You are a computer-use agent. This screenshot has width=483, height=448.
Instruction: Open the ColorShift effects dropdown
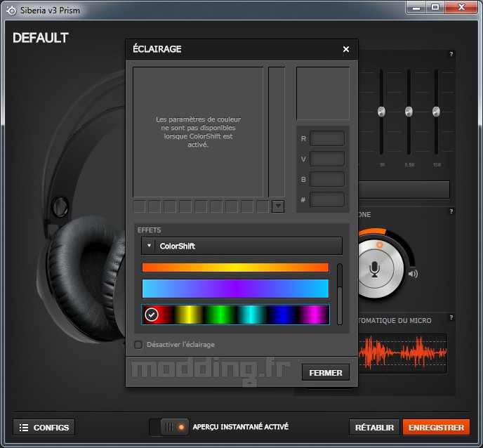click(x=241, y=246)
